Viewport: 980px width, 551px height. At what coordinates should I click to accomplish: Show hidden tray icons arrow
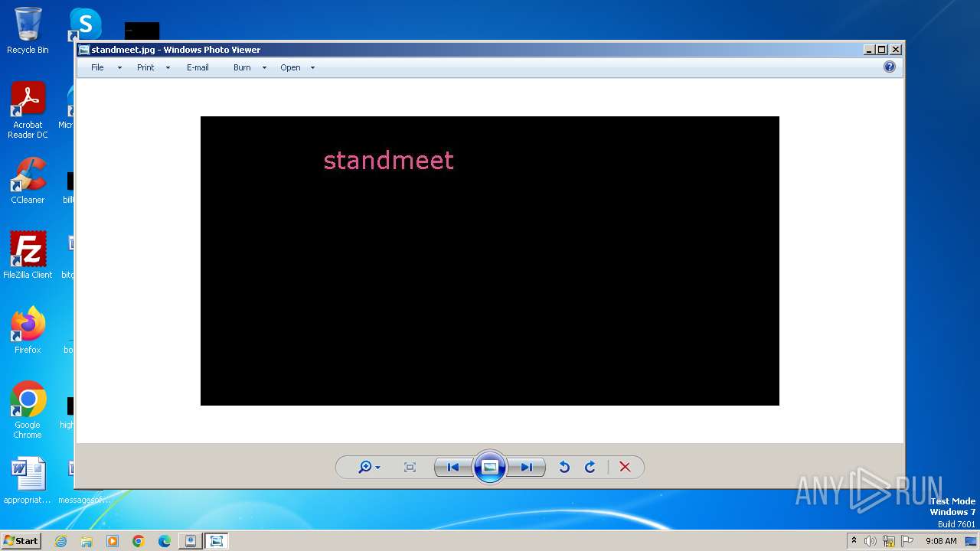tap(854, 541)
